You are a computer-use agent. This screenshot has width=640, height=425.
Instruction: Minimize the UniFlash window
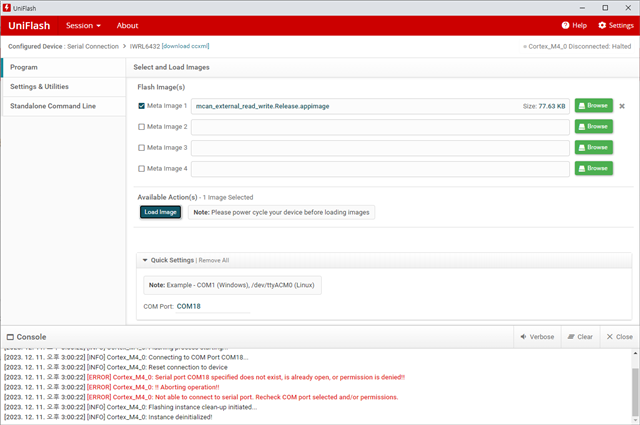click(582, 8)
